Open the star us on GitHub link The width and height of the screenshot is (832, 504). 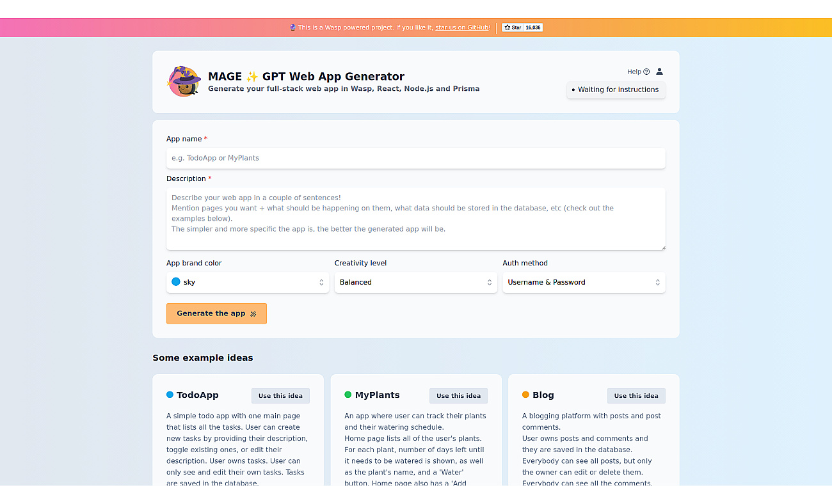pyautogui.click(x=462, y=28)
